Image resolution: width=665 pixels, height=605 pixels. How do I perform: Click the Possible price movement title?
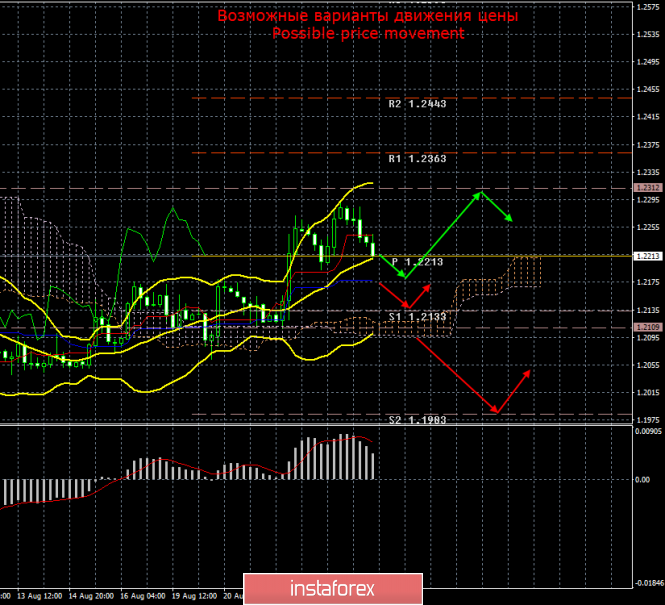(368, 33)
